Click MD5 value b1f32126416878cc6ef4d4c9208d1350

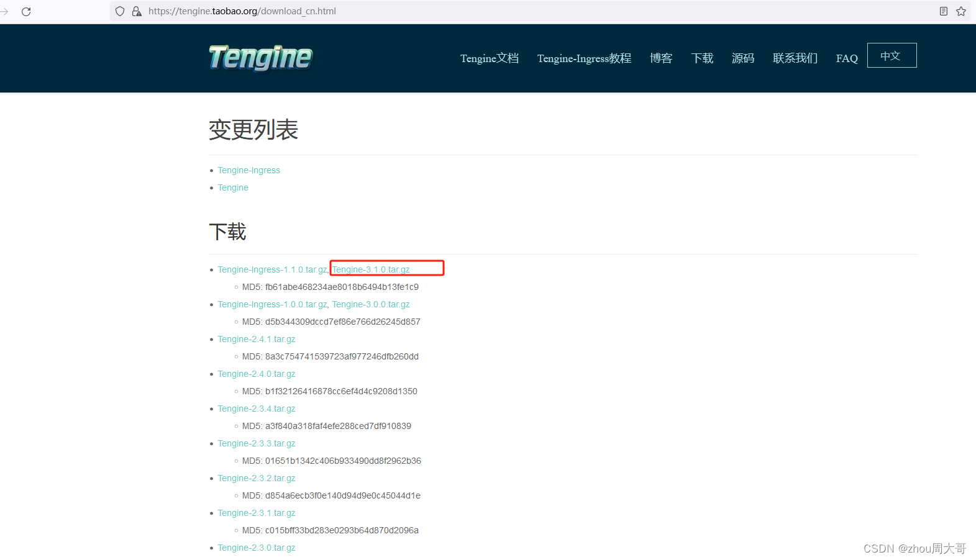pos(341,391)
